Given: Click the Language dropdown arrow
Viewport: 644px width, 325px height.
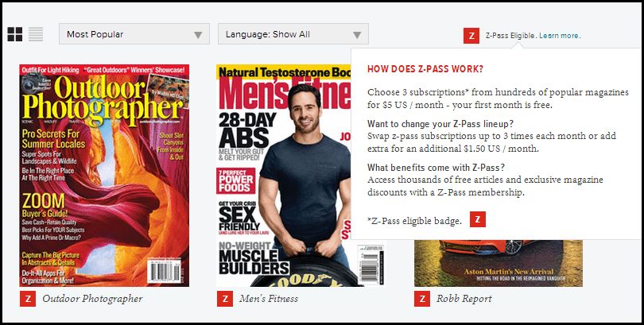Looking at the screenshot, I should pyautogui.click(x=357, y=35).
